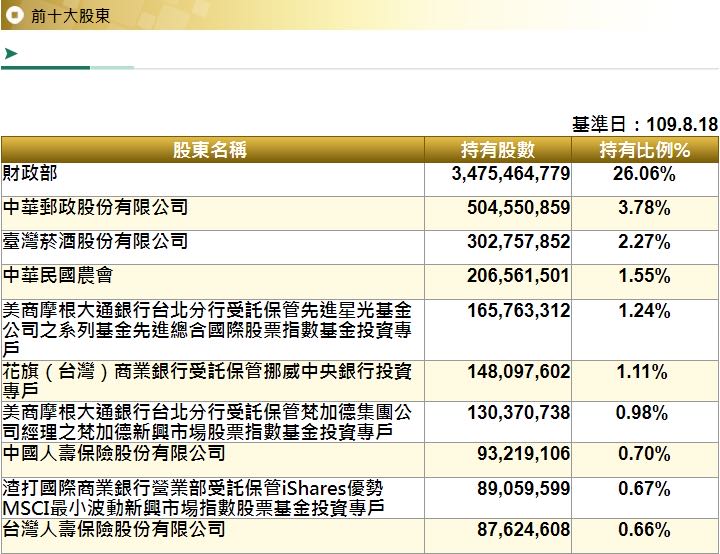This screenshot has width=720, height=554.
Task: Click share count 3,475,464,779
Action: pos(511,174)
